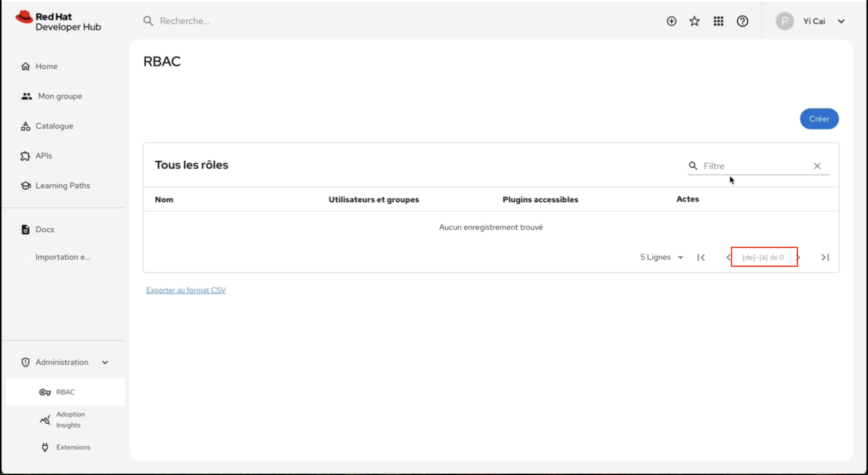Focus the Filtre input field
The width and height of the screenshot is (868, 475).
click(755, 166)
